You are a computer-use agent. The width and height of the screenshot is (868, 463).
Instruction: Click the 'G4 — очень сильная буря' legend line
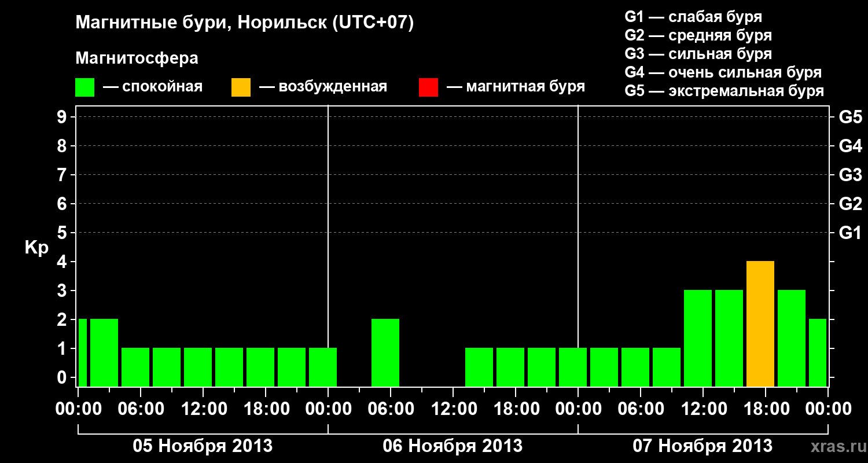click(x=723, y=72)
